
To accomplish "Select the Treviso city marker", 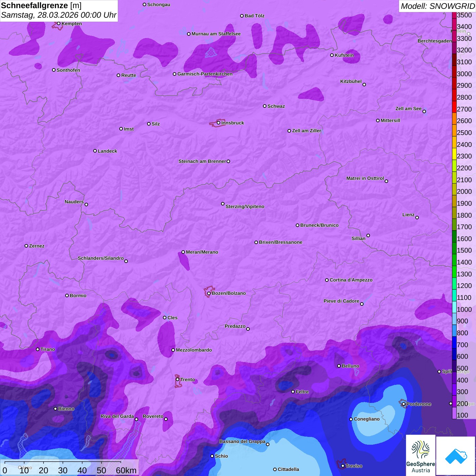I will tap(343, 466).
